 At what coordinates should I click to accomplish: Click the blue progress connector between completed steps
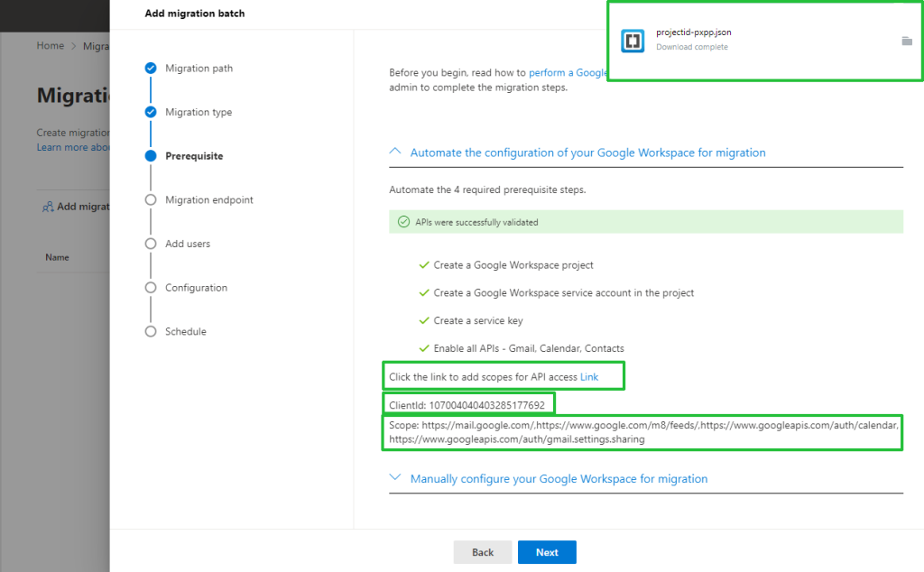point(150,89)
